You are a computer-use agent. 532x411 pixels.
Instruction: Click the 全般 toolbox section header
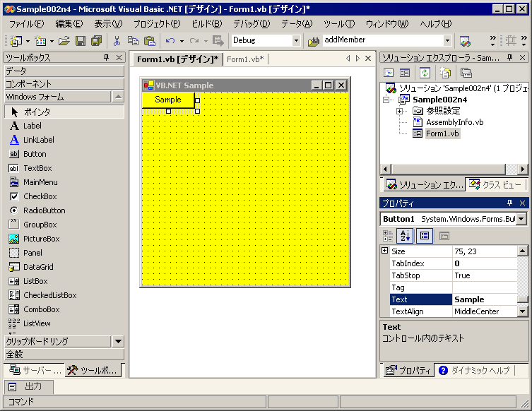click(64, 355)
